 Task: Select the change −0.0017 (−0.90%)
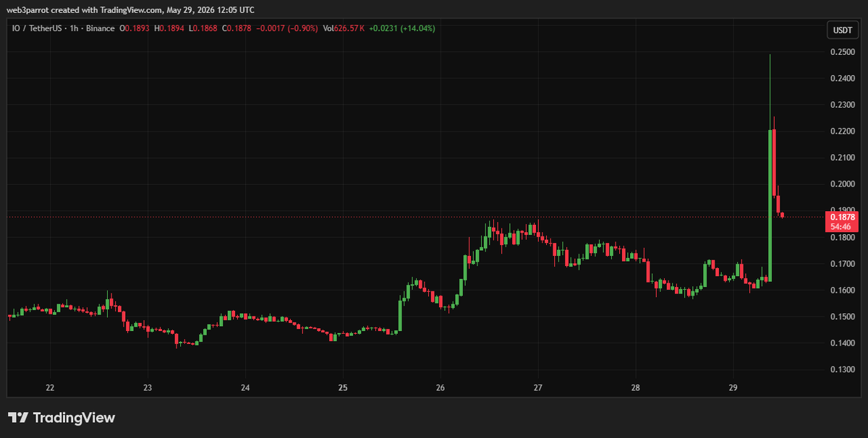pyautogui.click(x=286, y=28)
